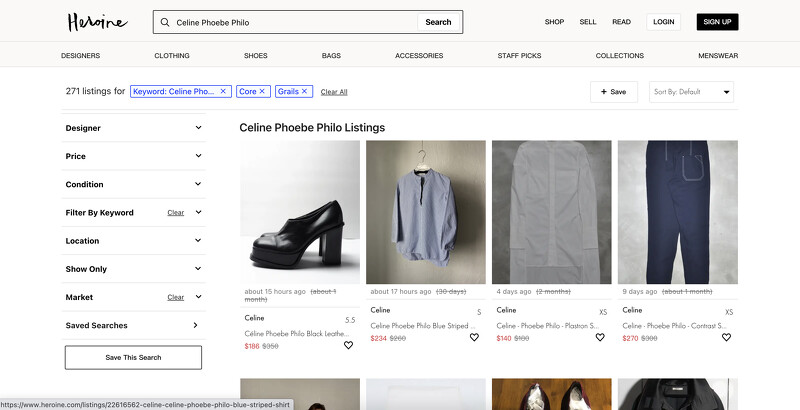Remove the Core filter tag
Viewport: 800px width, 410px height.
coord(262,91)
